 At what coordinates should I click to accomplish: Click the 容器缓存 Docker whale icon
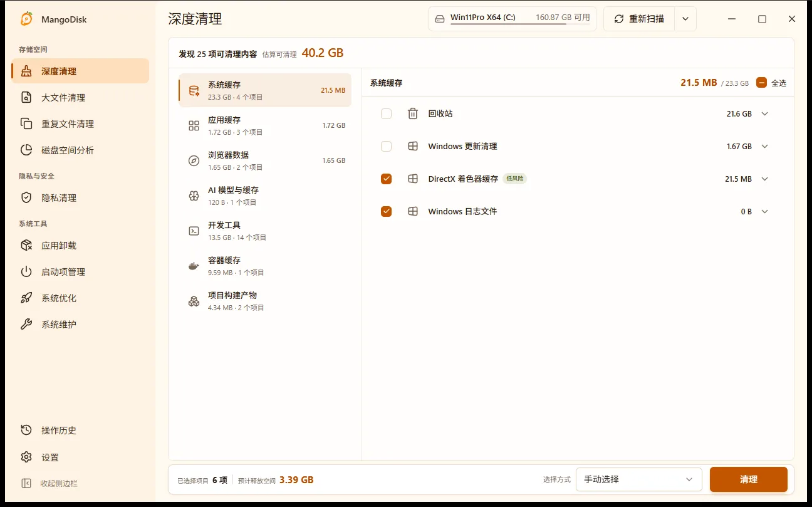pos(194,266)
